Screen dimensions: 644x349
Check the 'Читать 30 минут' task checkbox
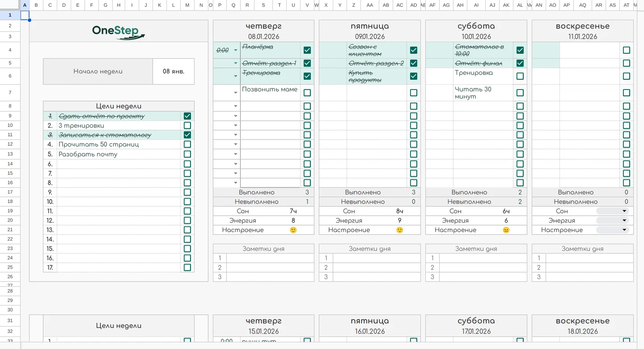click(x=520, y=93)
